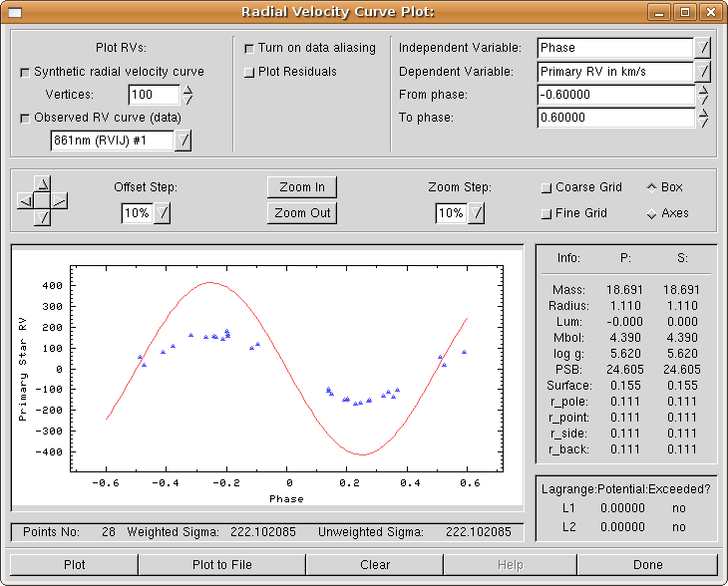Click the From phase field -0.60000
This screenshot has height=586, width=728.
point(615,95)
